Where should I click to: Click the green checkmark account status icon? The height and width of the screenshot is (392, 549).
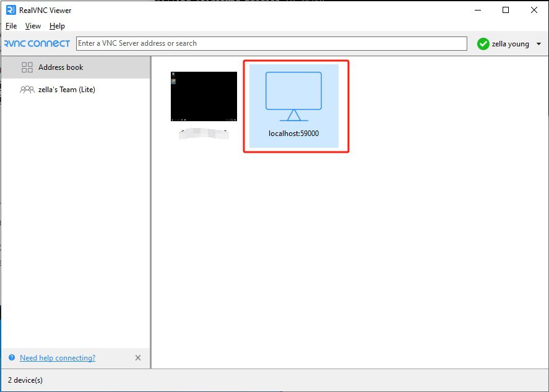pos(483,44)
